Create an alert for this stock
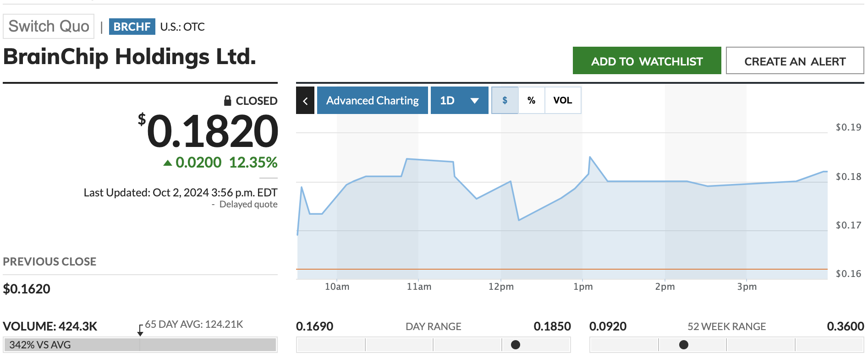The image size is (868, 358). 795,61
